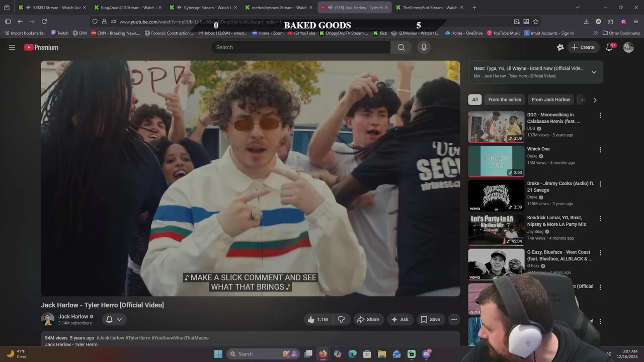This screenshot has height=362, width=644.
Task: Switch to the merkedbysnow Stream tab
Action: click(279, 8)
